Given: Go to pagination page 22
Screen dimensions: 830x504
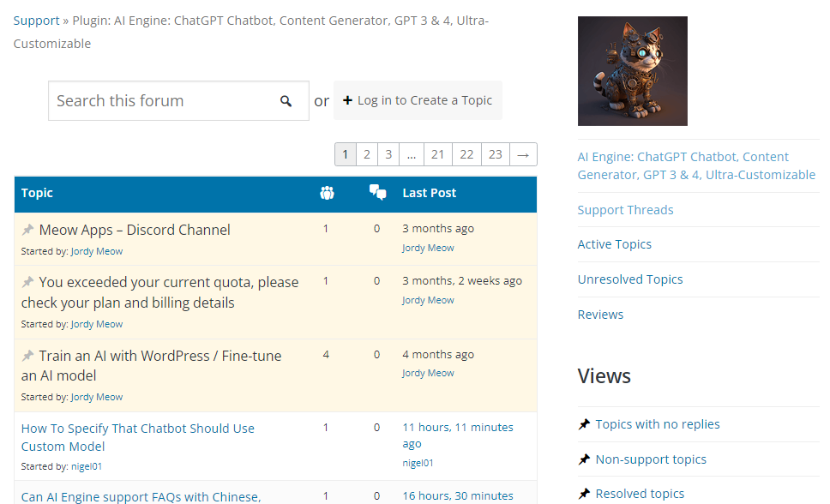Looking at the screenshot, I should [x=466, y=154].
